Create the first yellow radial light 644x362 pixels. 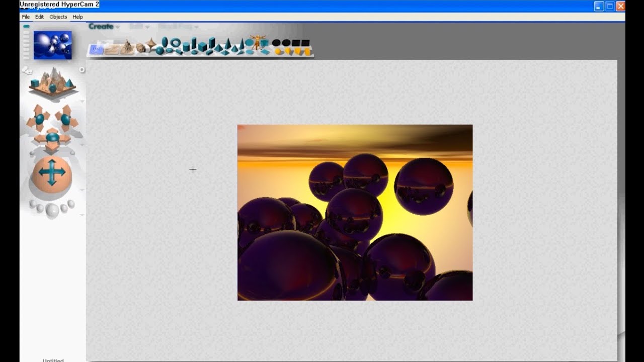tap(277, 51)
